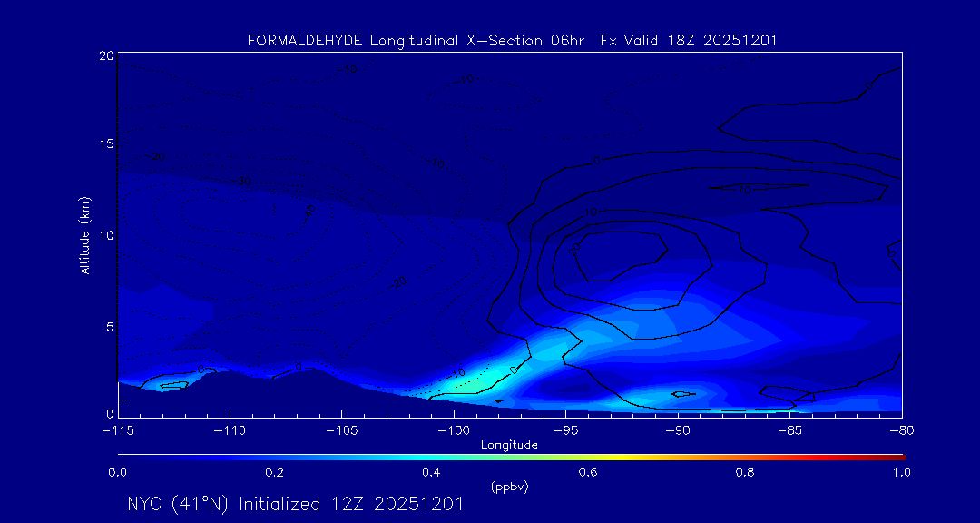Click the 'Altitude (km)' axis label

pos(84,235)
